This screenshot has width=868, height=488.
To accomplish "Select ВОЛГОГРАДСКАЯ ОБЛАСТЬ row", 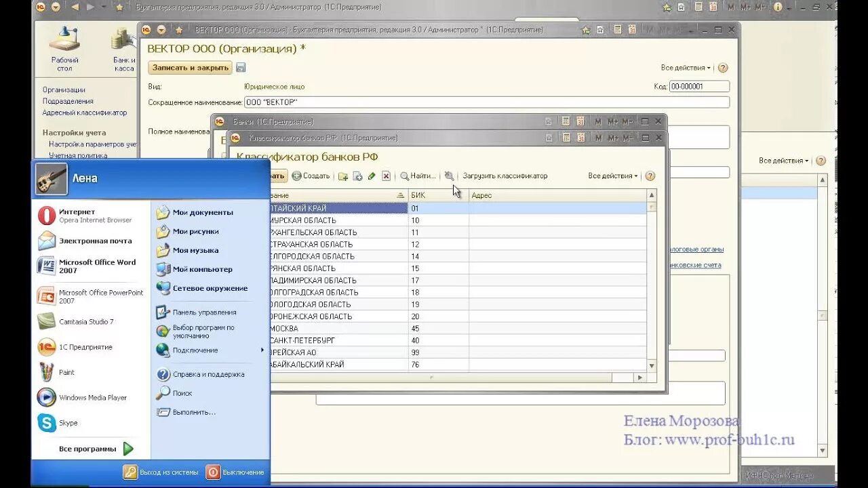I will point(458,292).
